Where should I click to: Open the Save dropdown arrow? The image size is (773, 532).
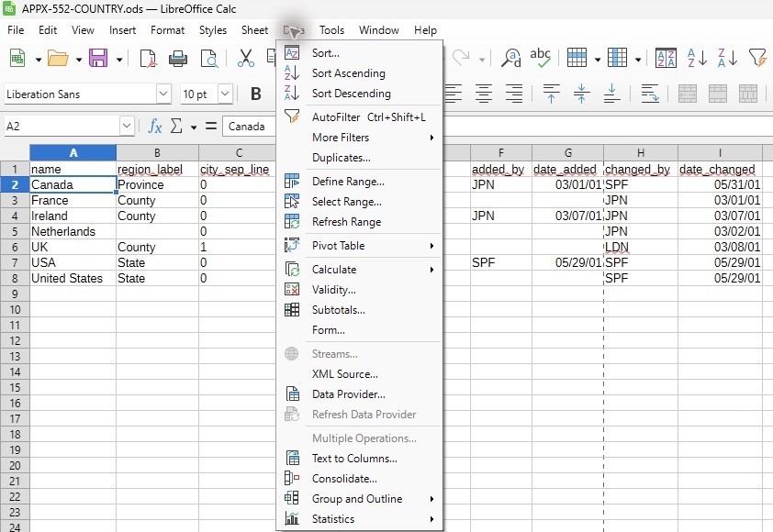[x=119, y=60]
